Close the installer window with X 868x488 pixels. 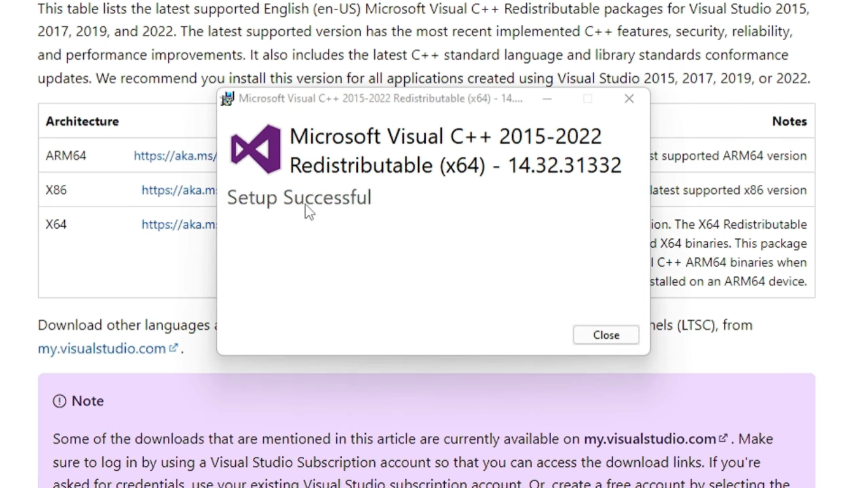tap(629, 98)
